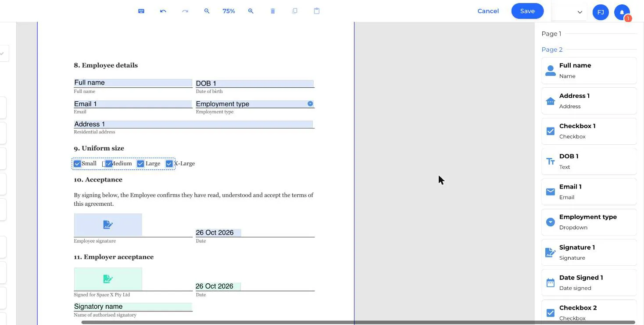Click the Full name field in the document
644x325 pixels.
pyautogui.click(x=133, y=82)
